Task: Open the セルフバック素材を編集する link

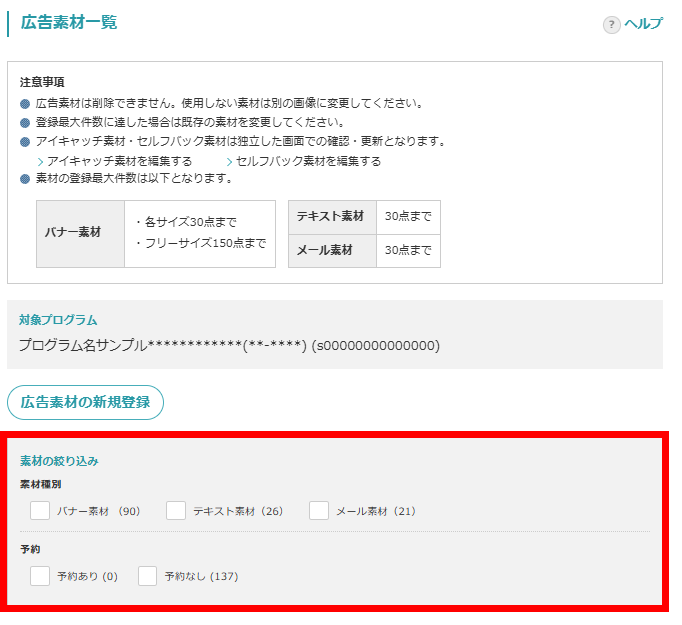Action: 308,161
